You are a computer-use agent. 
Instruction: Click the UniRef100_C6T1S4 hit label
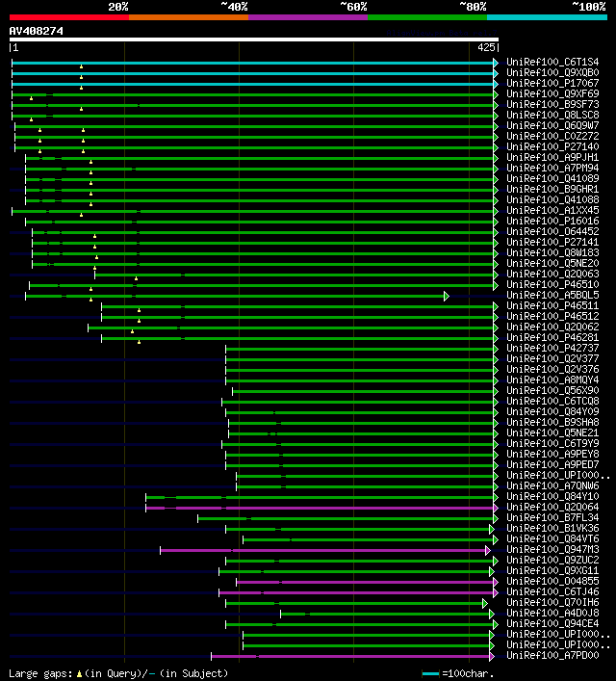point(552,62)
